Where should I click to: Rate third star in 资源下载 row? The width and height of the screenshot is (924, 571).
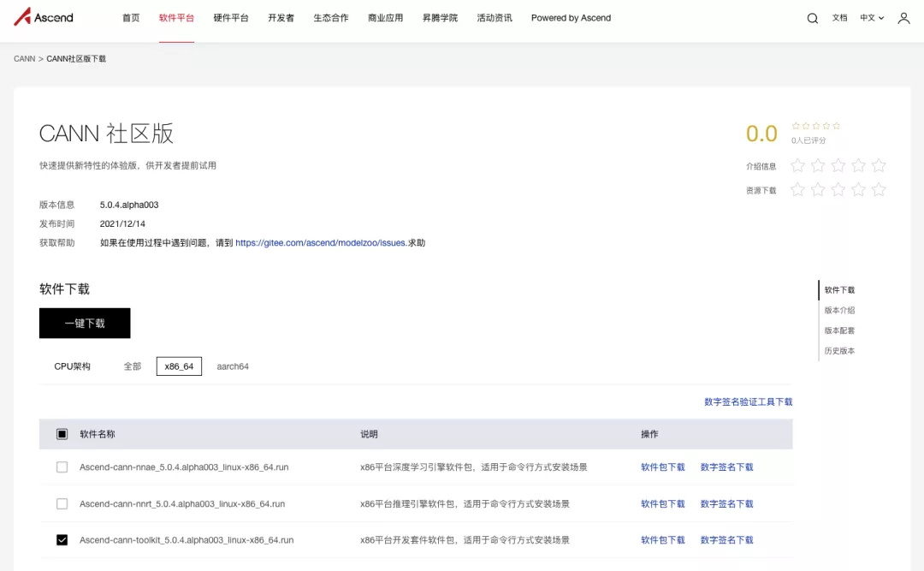[838, 189]
